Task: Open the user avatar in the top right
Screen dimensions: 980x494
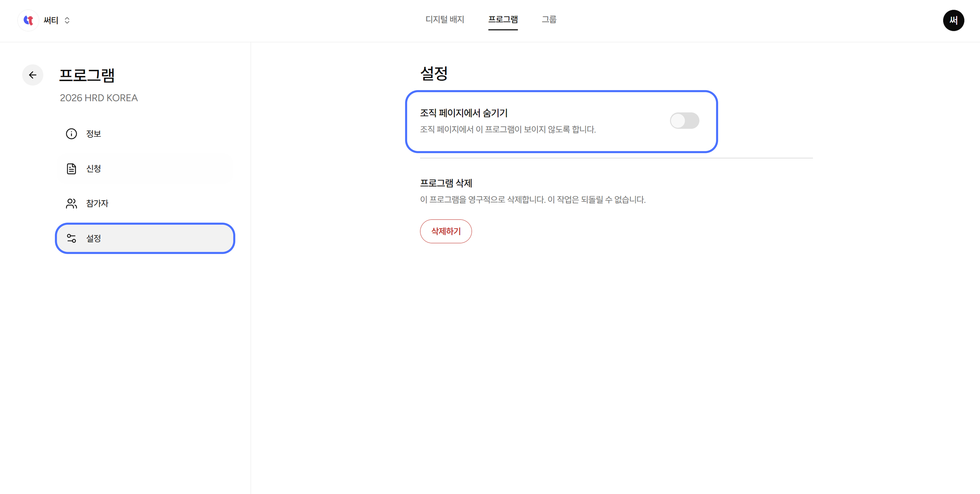Action: 953,20
